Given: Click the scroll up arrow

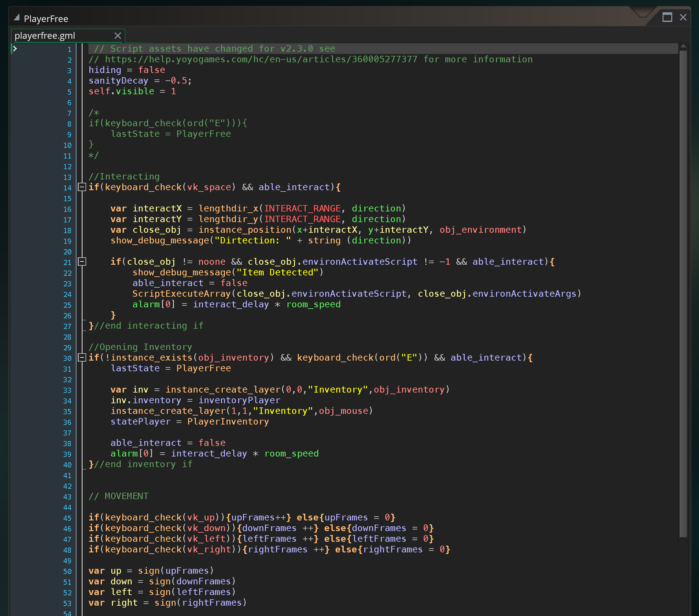Looking at the screenshot, I should [x=683, y=46].
